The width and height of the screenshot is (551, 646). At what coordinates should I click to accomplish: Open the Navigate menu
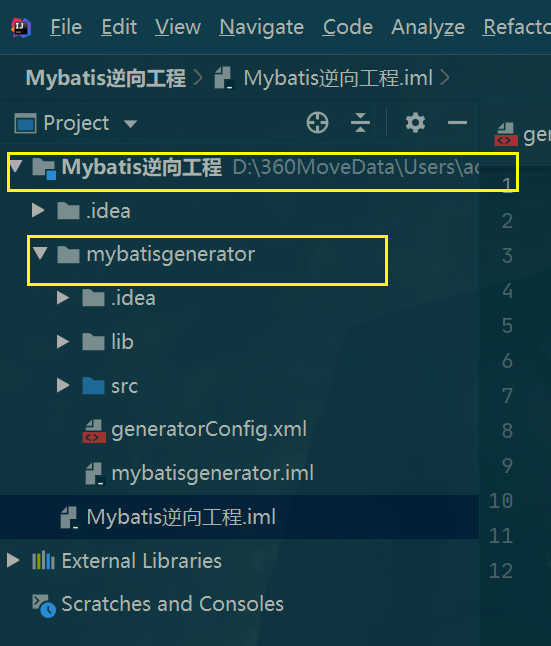point(261,28)
